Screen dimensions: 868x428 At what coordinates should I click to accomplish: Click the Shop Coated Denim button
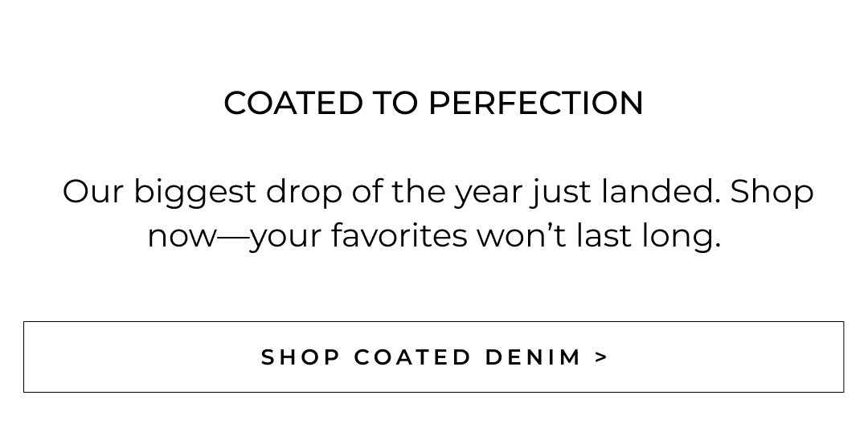click(433, 357)
